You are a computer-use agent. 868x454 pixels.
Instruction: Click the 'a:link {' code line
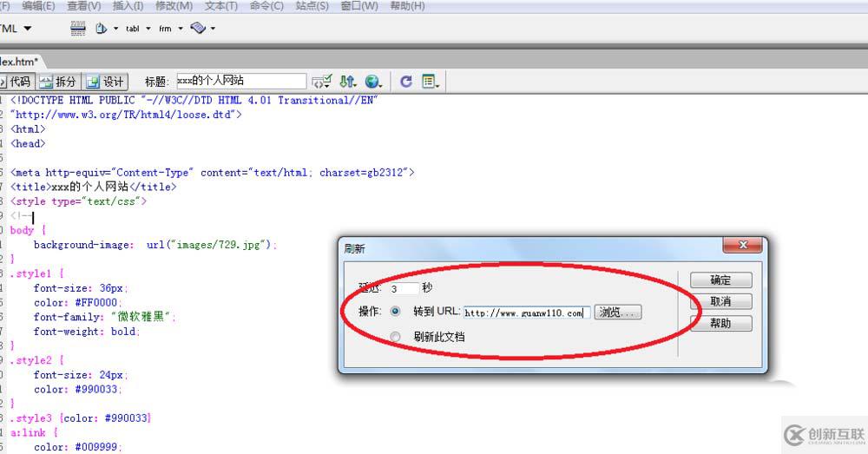(x=34, y=432)
